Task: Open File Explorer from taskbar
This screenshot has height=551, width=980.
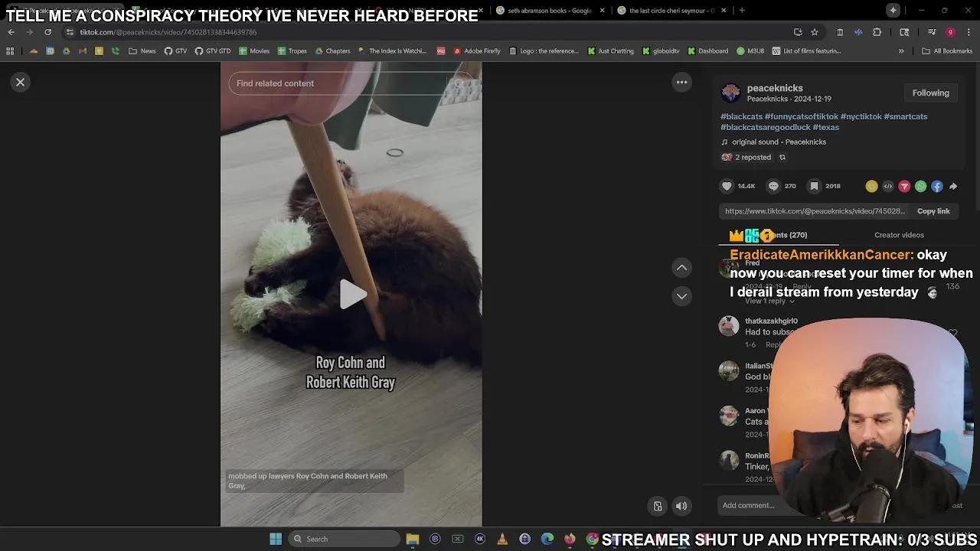Action: [x=413, y=539]
